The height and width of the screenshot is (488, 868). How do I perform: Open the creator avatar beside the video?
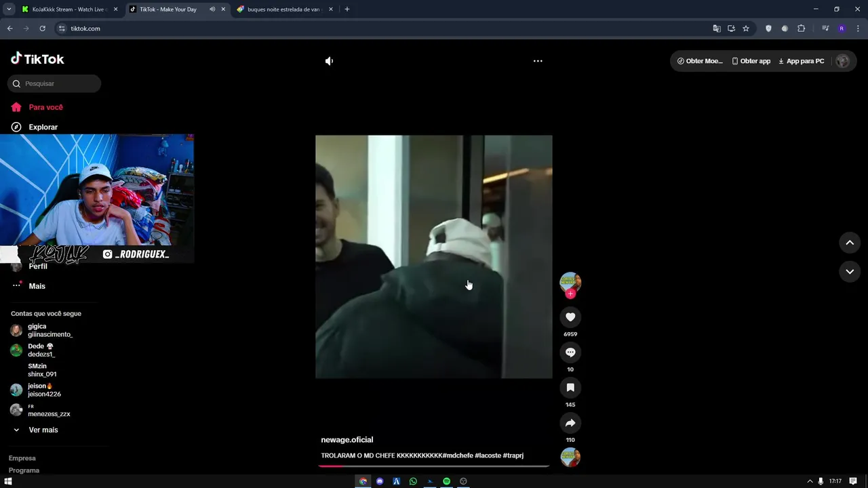click(570, 282)
